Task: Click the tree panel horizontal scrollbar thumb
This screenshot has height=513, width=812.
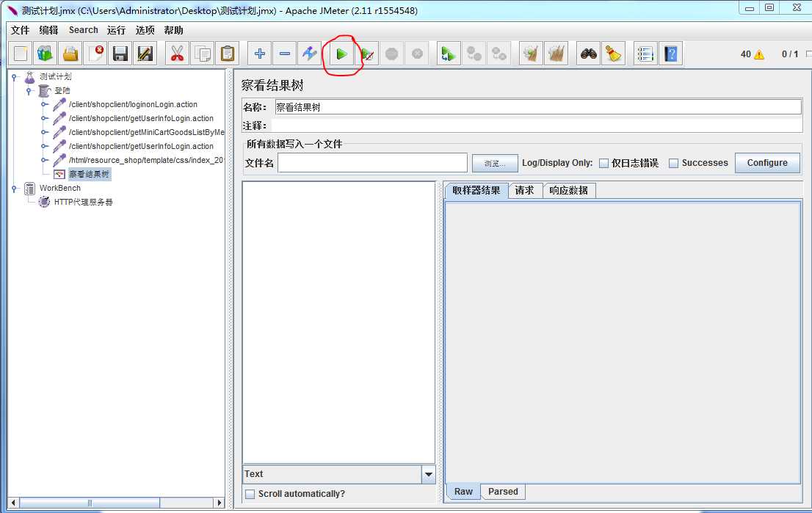Action: click(90, 503)
